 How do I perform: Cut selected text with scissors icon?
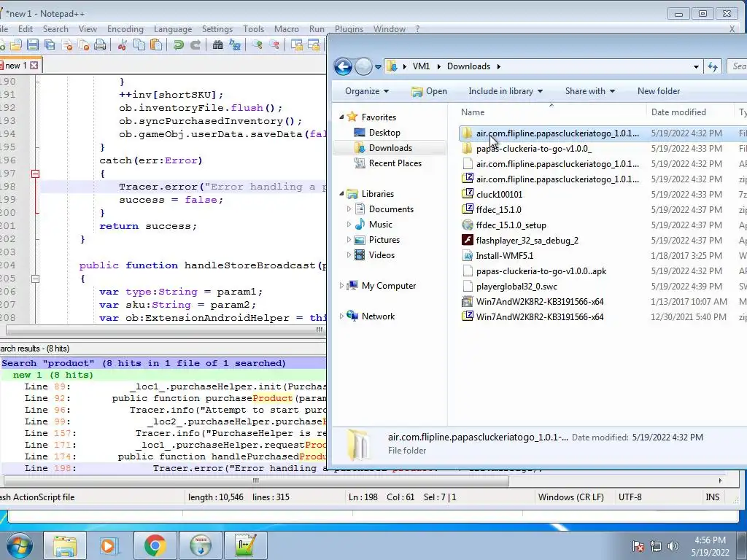click(123, 45)
